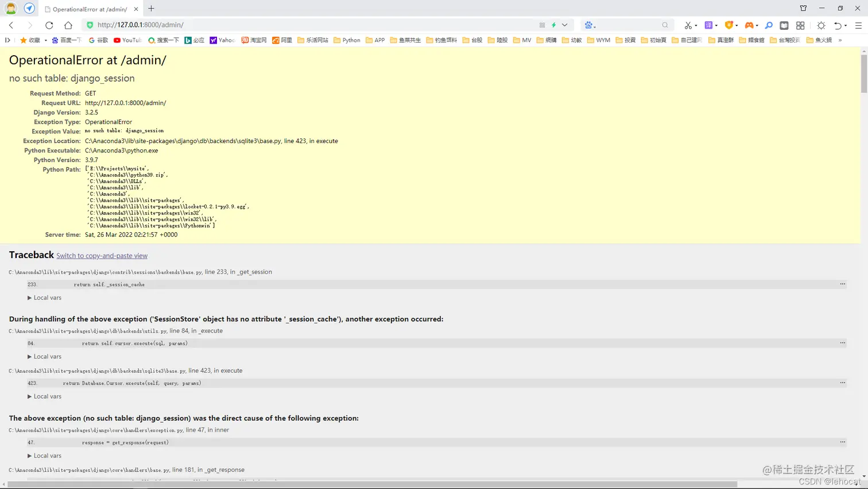Click the forward navigation arrow
868x489 pixels.
[30, 25]
